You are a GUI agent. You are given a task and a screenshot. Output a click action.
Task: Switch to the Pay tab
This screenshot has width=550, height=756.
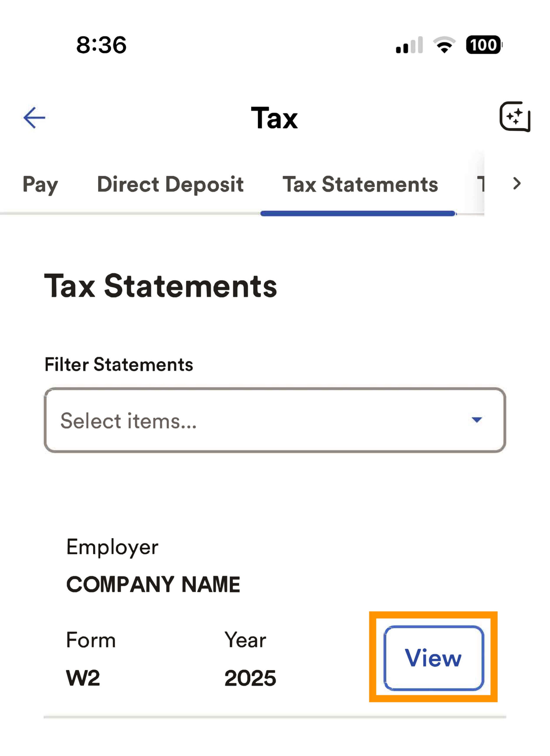click(x=40, y=184)
